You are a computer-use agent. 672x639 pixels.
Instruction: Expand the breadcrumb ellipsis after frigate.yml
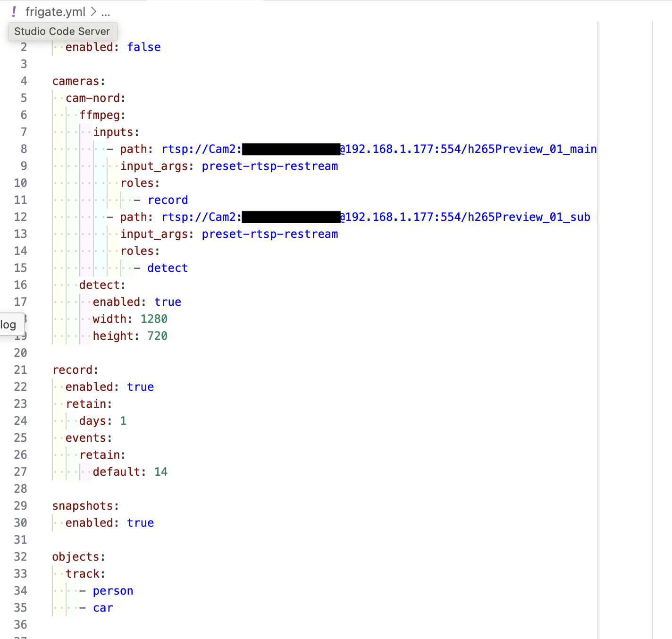(106, 12)
